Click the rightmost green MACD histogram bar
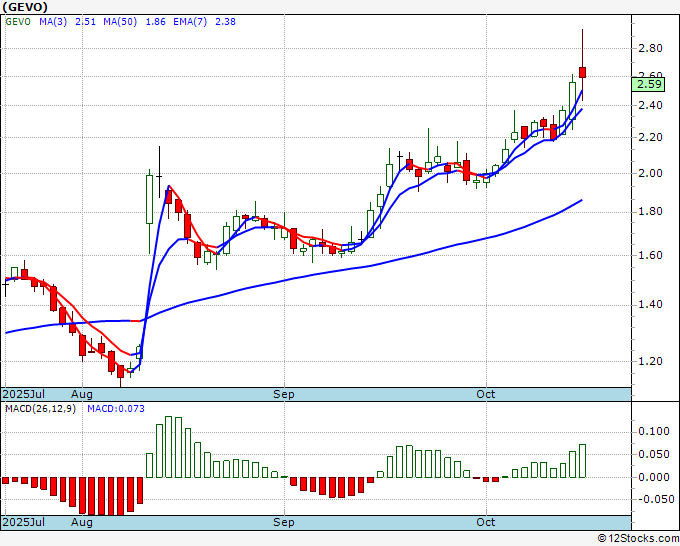Viewport: 680px width, 546px height. (582, 461)
